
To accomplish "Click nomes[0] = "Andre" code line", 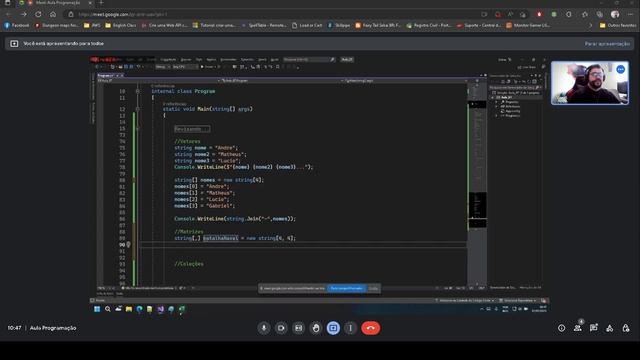I will point(202,187).
